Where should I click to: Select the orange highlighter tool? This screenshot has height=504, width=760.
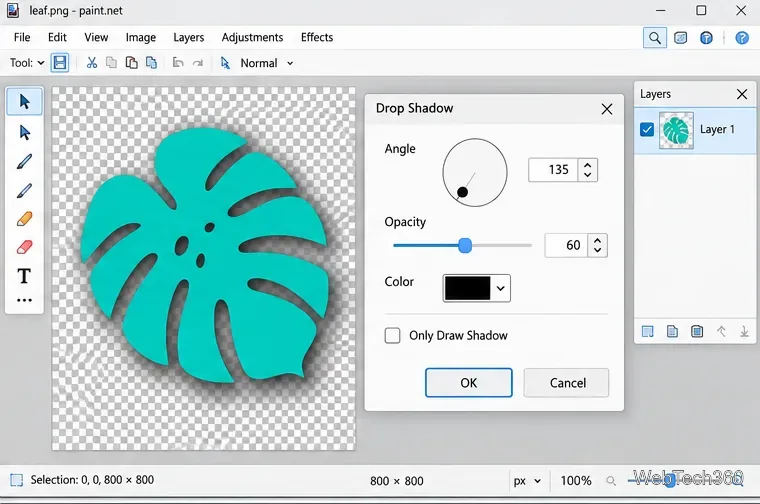point(24,219)
